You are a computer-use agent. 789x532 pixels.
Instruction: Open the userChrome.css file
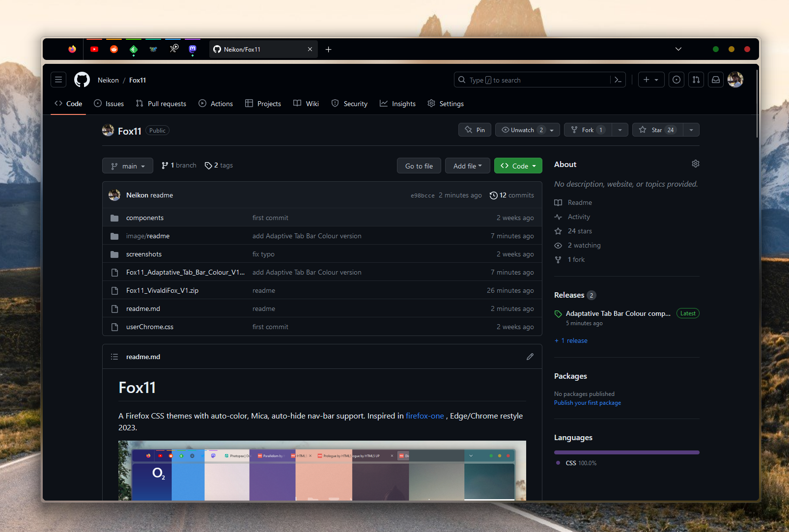150,327
